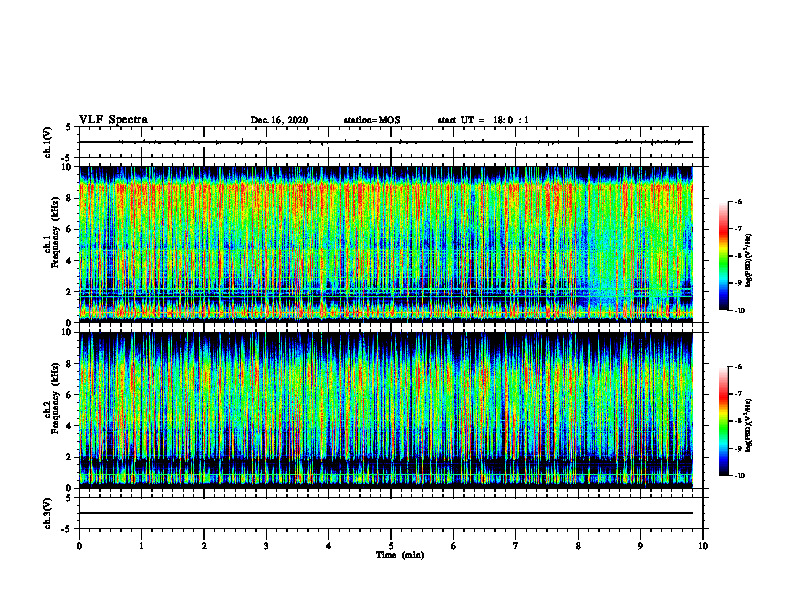The height and width of the screenshot is (612, 792).
Task: Select the date text "Dec. 16, 2020"
Action: click(279, 120)
